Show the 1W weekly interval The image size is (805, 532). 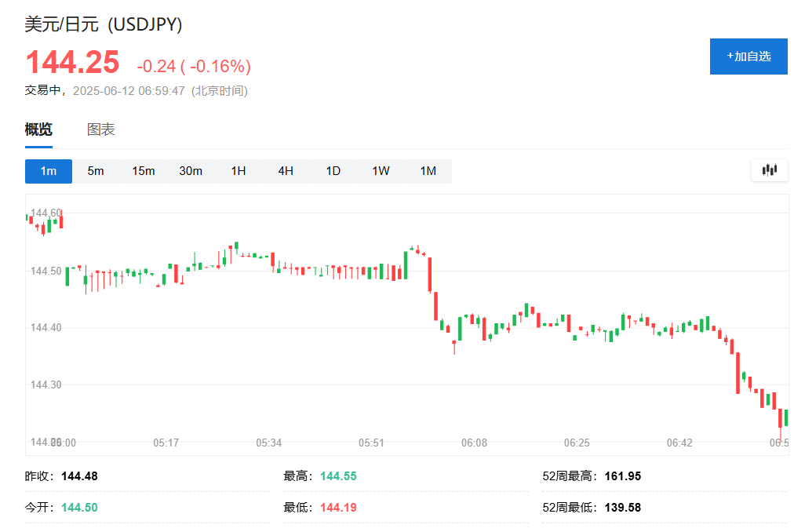(x=381, y=171)
